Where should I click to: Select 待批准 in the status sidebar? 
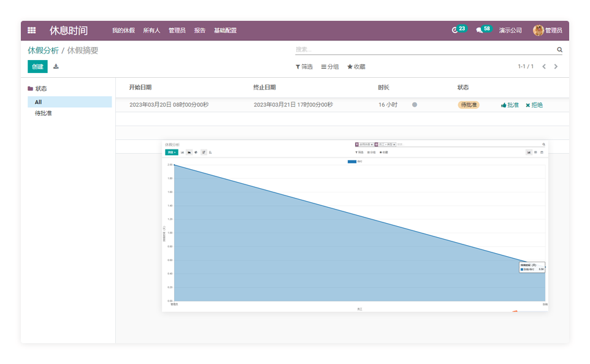click(44, 113)
